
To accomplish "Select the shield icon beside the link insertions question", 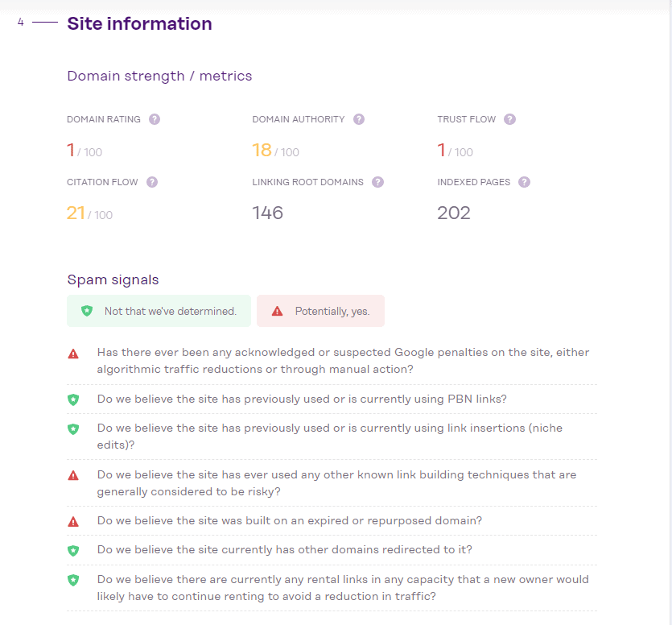I will coord(73,428).
